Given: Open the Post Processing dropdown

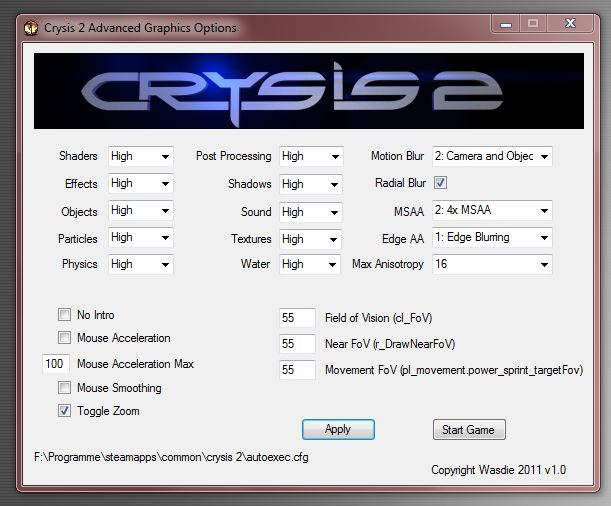Looking at the screenshot, I should pyautogui.click(x=311, y=156).
